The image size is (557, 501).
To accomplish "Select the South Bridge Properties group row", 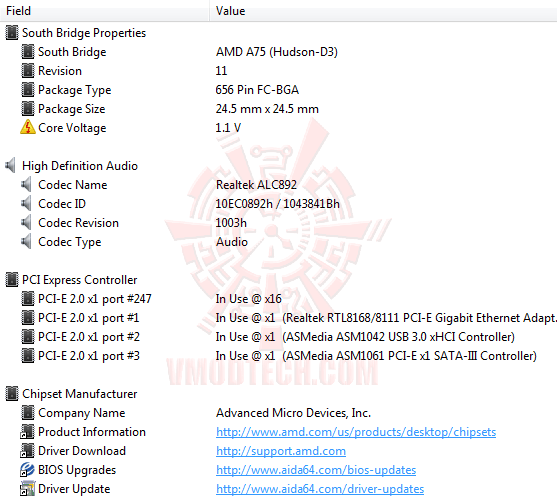I will point(84,33).
